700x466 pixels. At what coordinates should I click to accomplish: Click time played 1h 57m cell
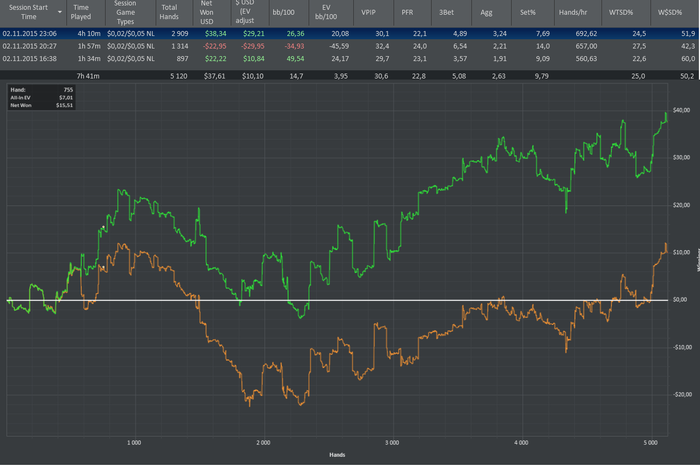pyautogui.click(x=89, y=46)
